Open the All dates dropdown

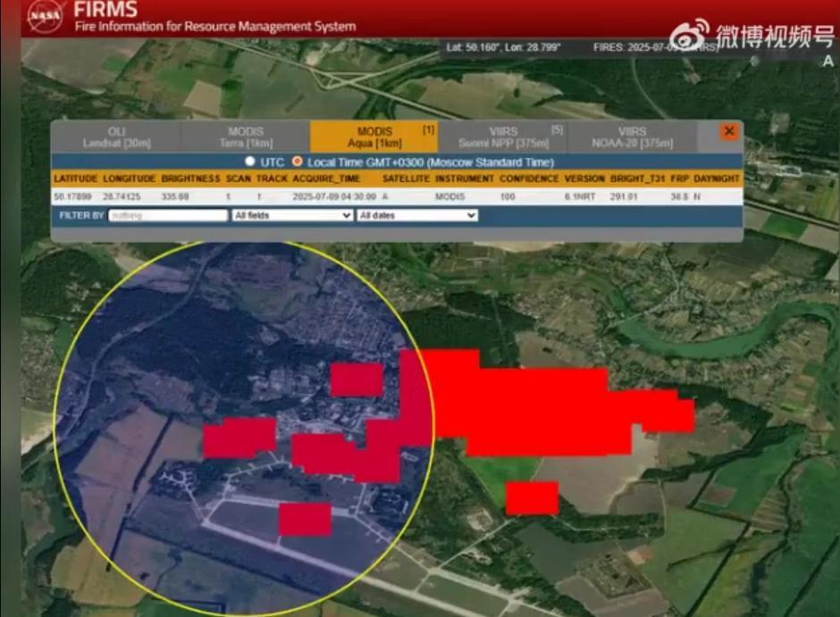click(416, 215)
